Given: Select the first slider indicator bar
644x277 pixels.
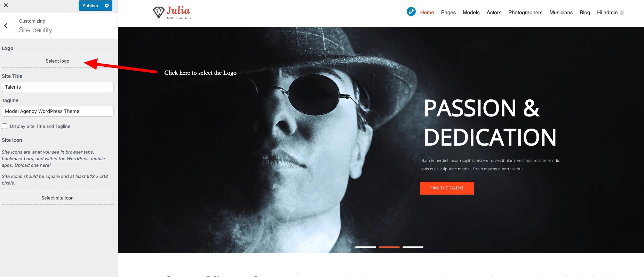Looking at the screenshot, I should pyautogui.click(x=365, y=247).
